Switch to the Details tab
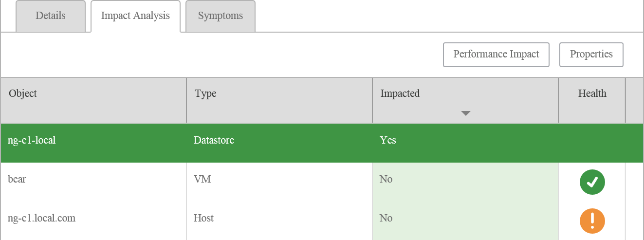The image size is (644, 240). point(51,16)
